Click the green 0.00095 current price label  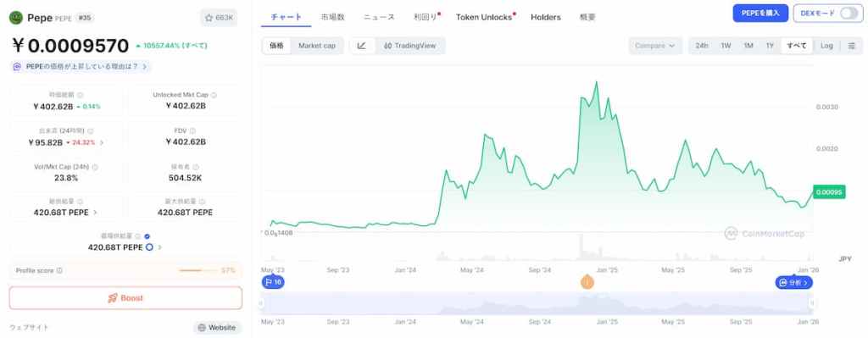(x=829, y=192)
